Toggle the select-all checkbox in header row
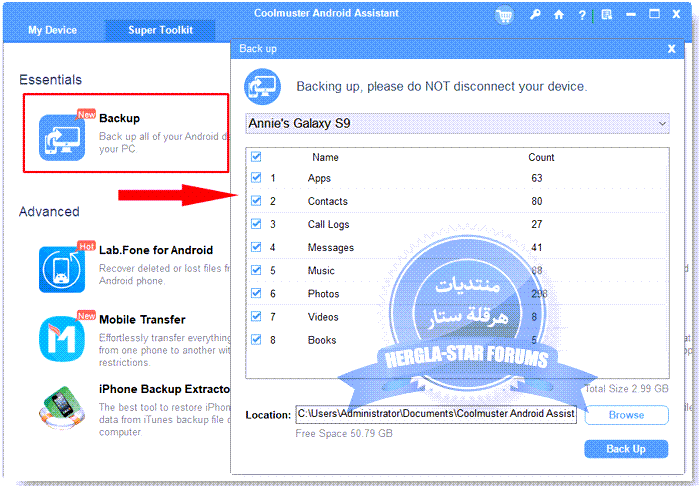 point(256,157)
